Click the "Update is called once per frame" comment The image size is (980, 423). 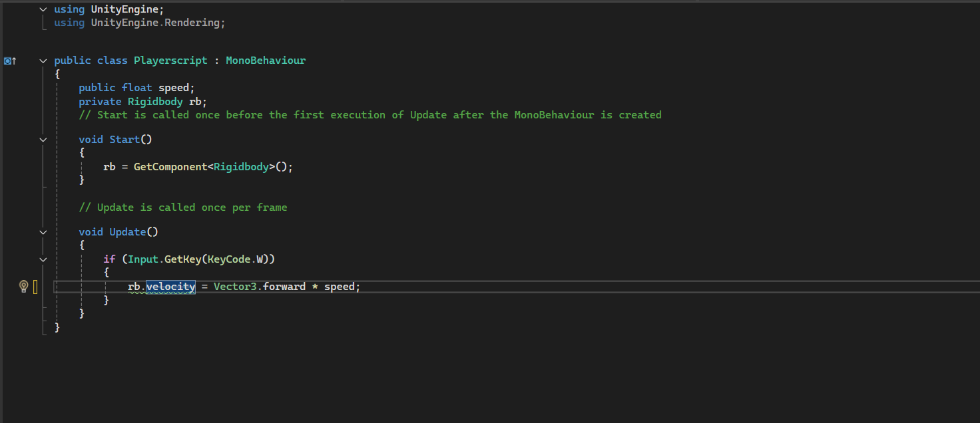[x=183, y=208]
